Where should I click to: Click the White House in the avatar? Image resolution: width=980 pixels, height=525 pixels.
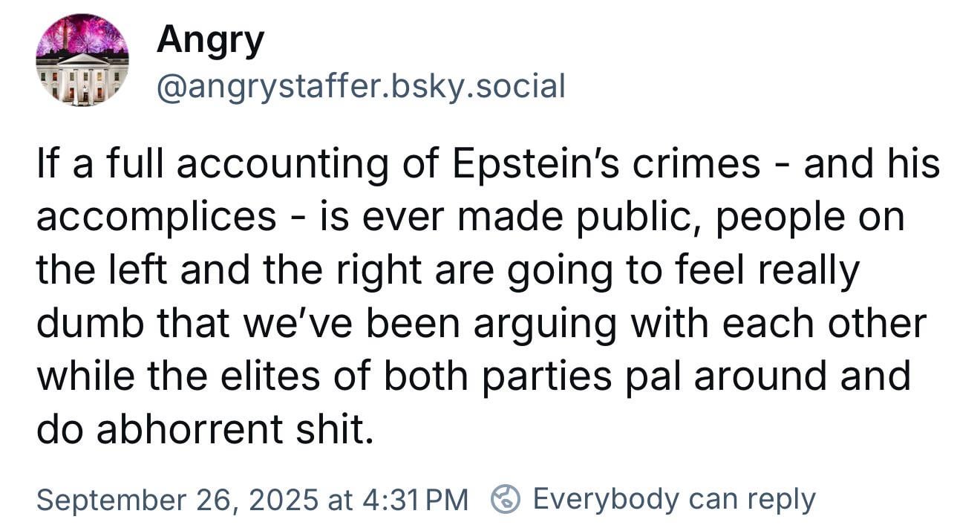click(82, 79)
